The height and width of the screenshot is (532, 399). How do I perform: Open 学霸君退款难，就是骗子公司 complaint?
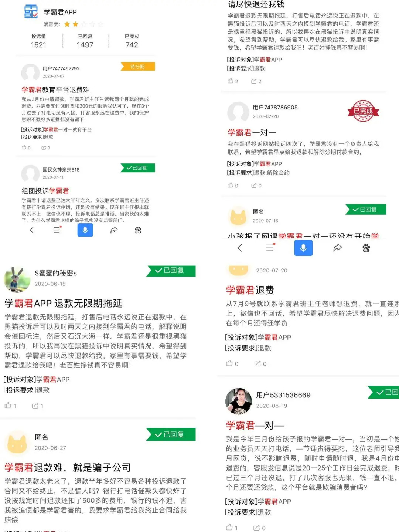click(68, 467)
